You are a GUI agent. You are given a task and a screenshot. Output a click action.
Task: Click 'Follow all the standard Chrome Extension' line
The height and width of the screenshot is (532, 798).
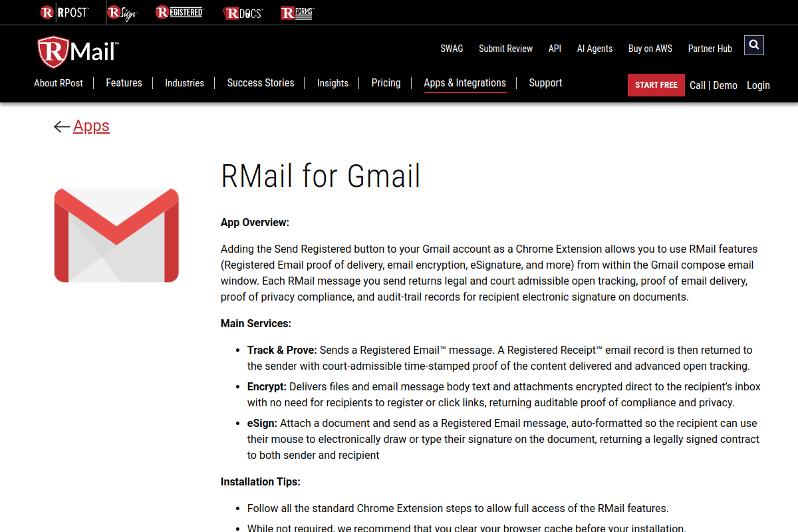pyautogui.click(x=458, y=508)
